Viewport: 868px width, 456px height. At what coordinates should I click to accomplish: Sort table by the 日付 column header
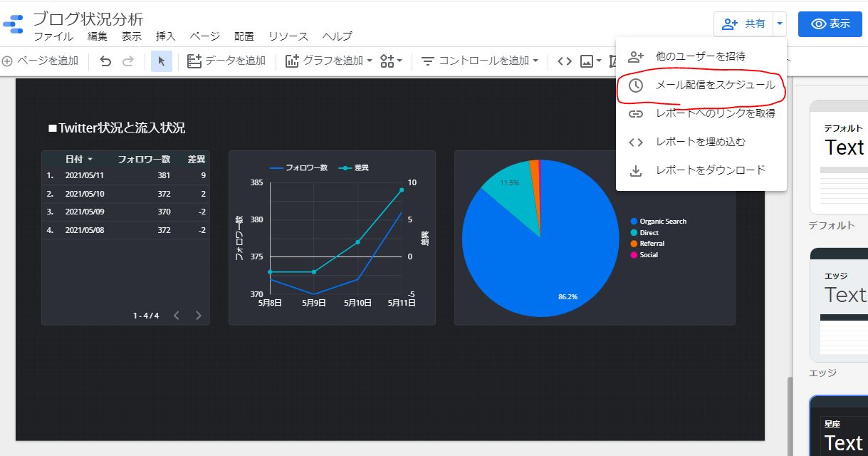pyautogui.click(x=74, y=159)
